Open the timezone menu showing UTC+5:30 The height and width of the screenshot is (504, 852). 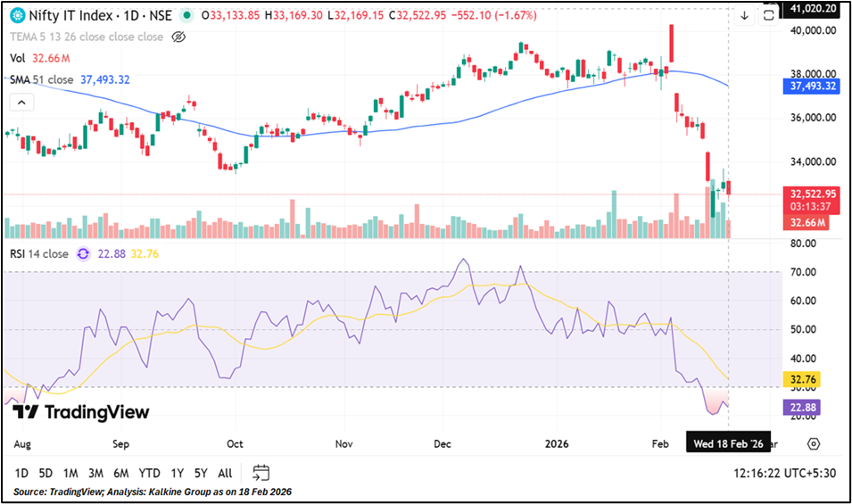click(785, 473)
